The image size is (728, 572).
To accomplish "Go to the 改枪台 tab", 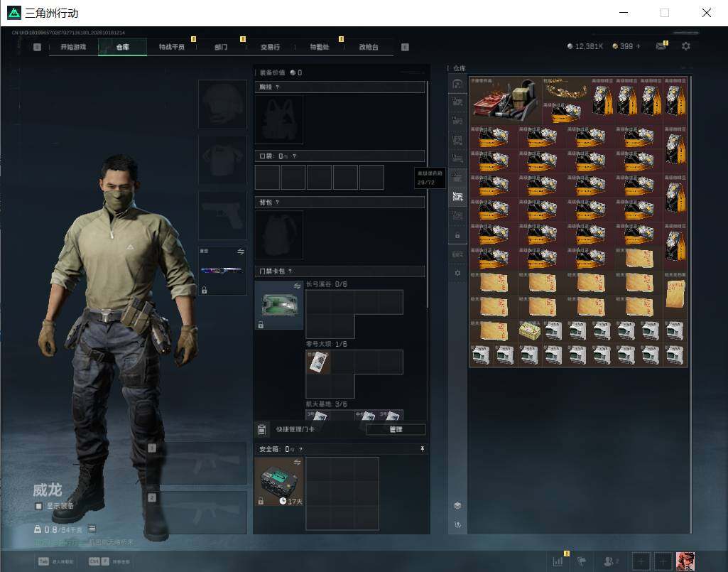I will [369, 47].
